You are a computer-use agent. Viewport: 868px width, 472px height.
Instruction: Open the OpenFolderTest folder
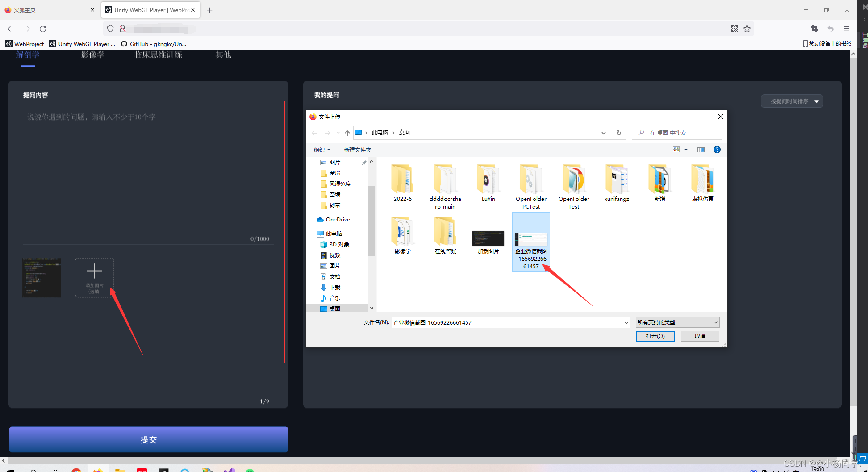(574, 187)
